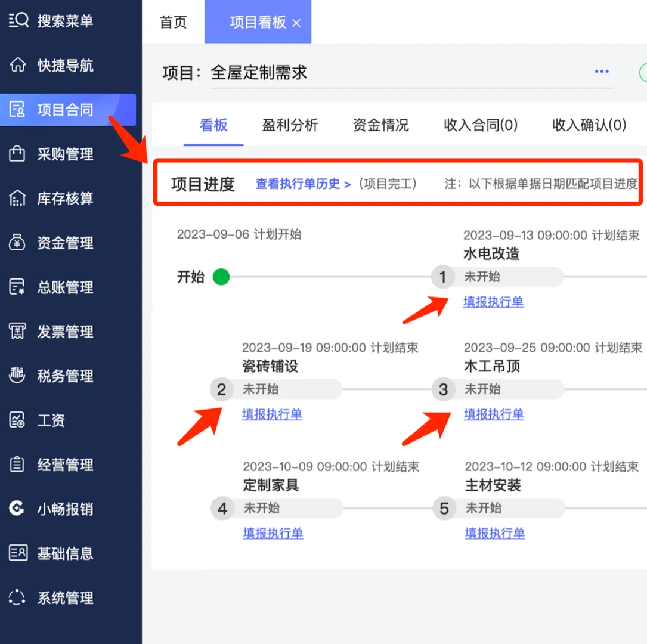Screen dimensions: 647x644
Task: Switch to the 盈利分析 tab
Action: tap(290, 125)
